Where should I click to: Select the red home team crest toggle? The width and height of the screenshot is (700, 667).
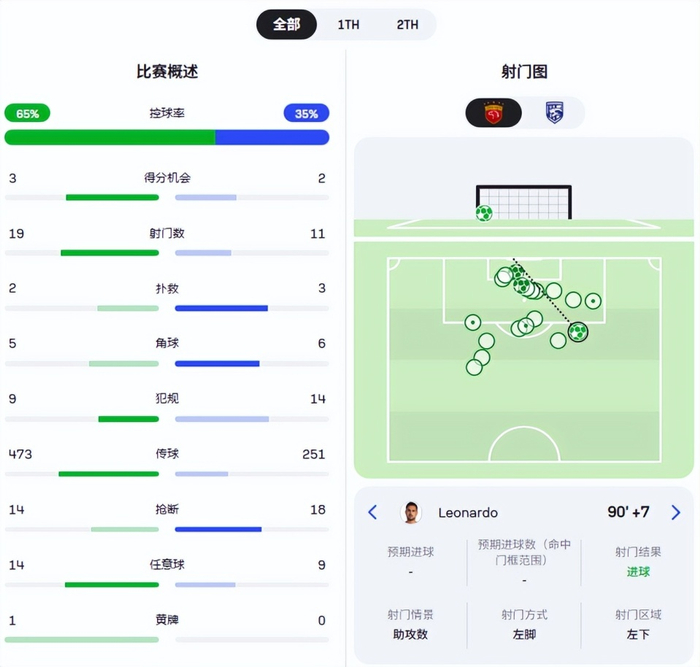[x=493, y=112]
